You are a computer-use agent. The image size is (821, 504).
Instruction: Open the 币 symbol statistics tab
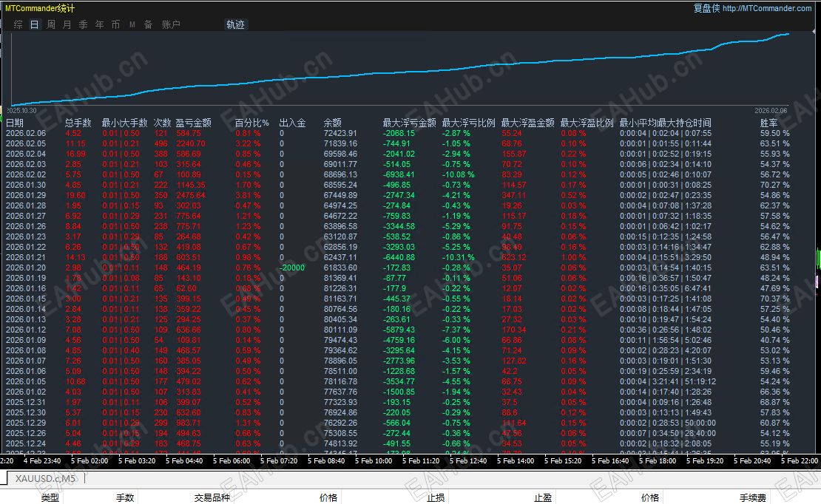[x=115, y=24]
